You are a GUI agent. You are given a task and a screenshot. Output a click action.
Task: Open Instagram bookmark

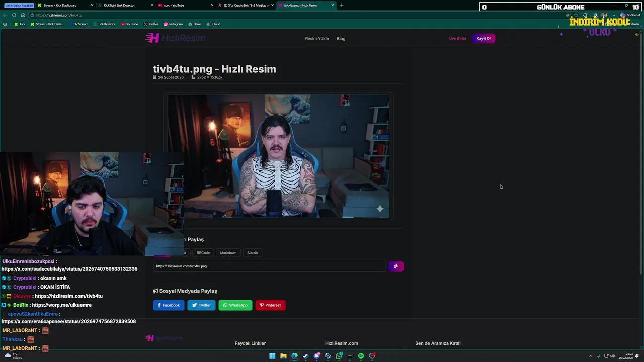tap(173, 24)
